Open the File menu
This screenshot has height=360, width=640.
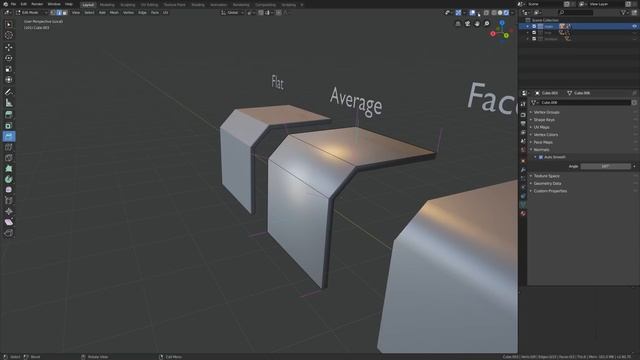[x=13, y=4]
